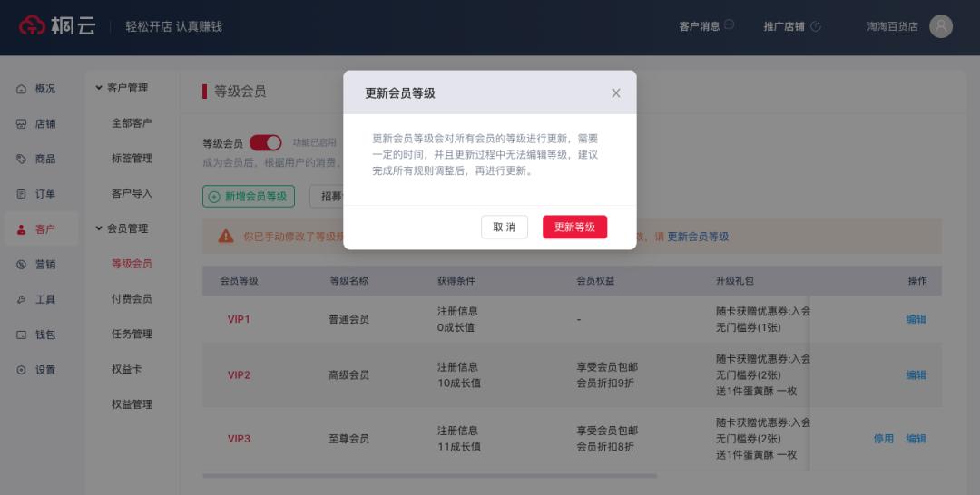
Task: Go to 概况 in main sidebar
Action: pyautogui.click(x=45, y=89)
